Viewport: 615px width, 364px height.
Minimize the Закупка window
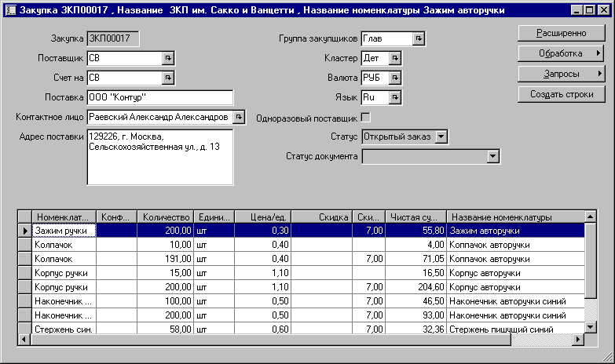pos(577,9)
